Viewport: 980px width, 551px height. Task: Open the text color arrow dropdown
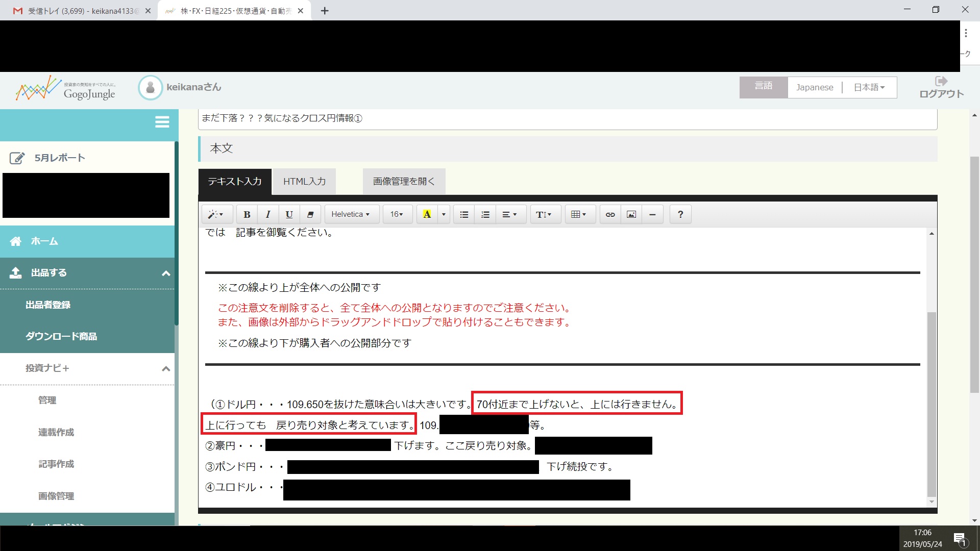coord(444,214)
